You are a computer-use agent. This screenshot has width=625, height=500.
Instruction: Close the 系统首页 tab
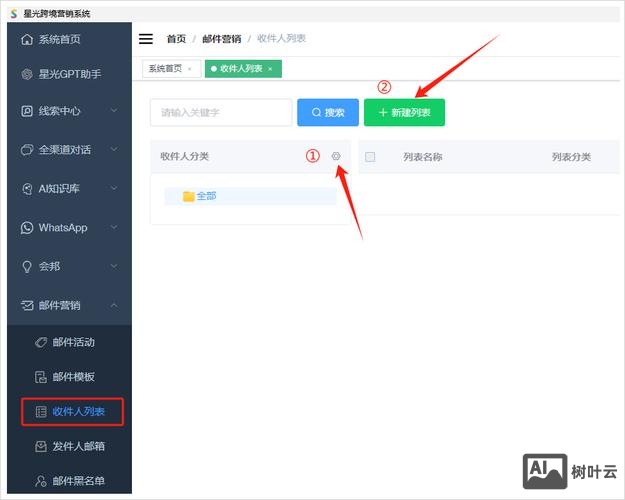click(190, 69)
